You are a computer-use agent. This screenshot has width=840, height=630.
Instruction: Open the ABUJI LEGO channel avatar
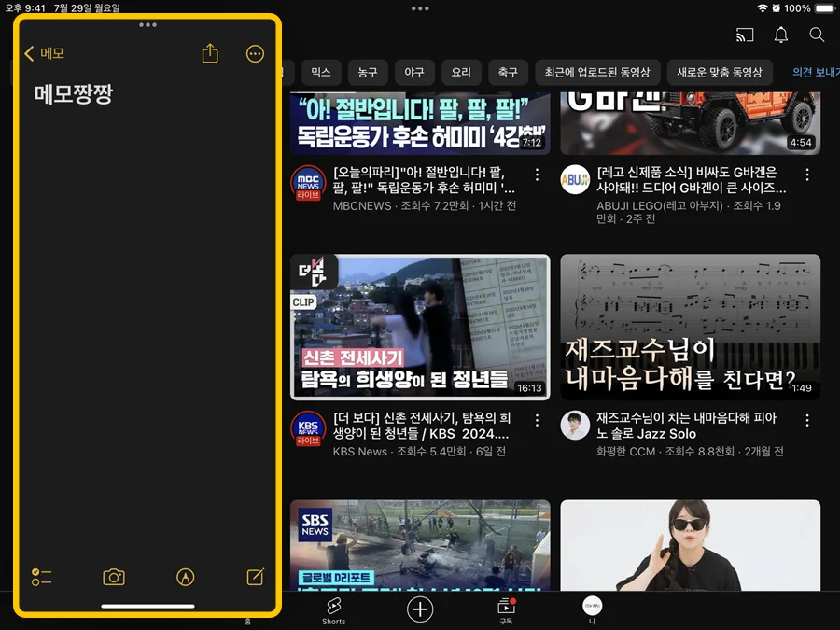pos(574,179)
